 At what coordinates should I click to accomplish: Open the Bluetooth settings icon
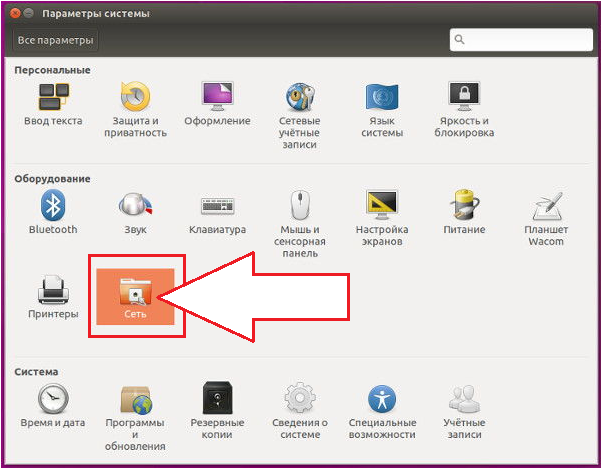point(53,205)
